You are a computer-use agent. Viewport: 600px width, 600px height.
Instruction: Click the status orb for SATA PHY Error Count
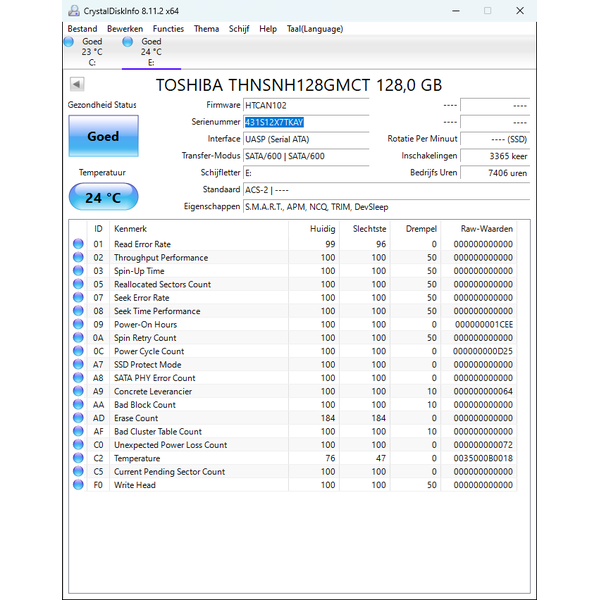point(78,378)
